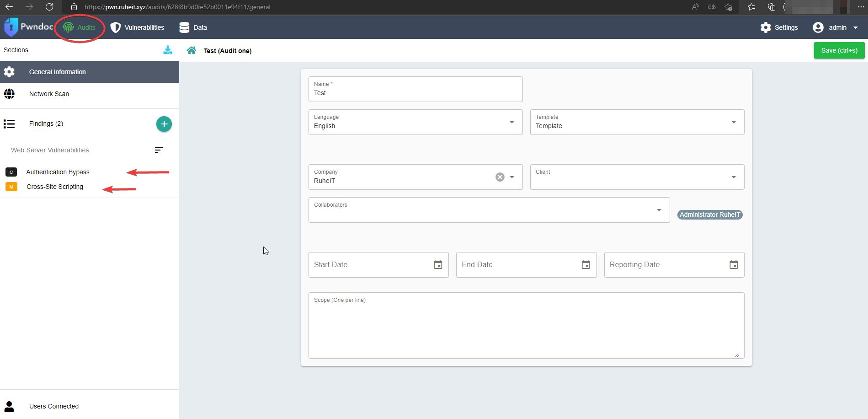Expand the Template dropdown
Screen dimensions: 868x419
click(734, 122)
